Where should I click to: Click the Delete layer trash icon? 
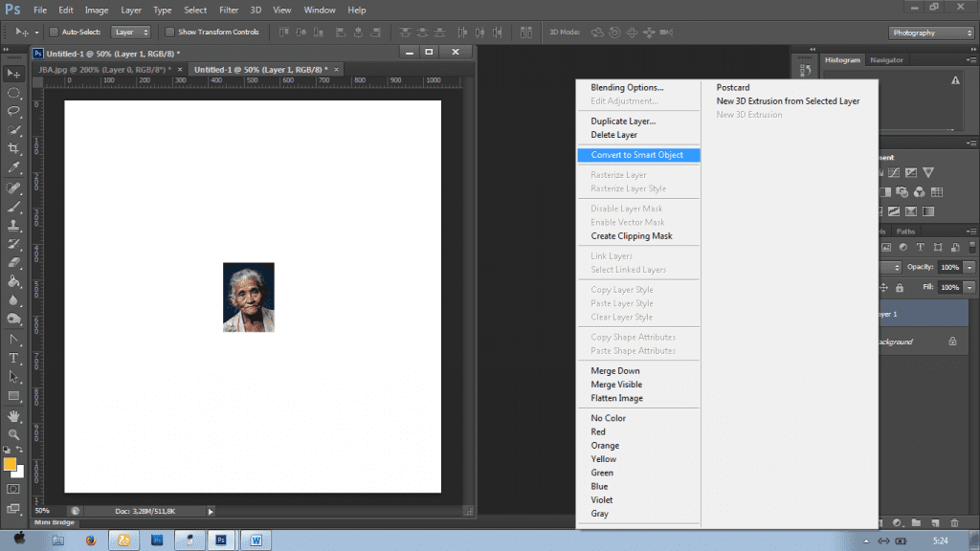click(953, 523)
